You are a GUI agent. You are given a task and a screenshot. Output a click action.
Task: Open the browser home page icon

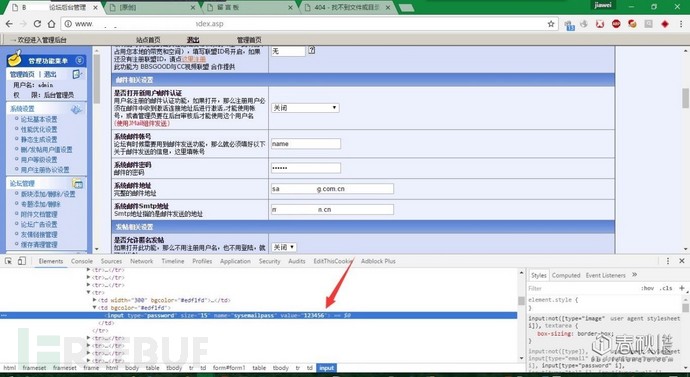51,24
